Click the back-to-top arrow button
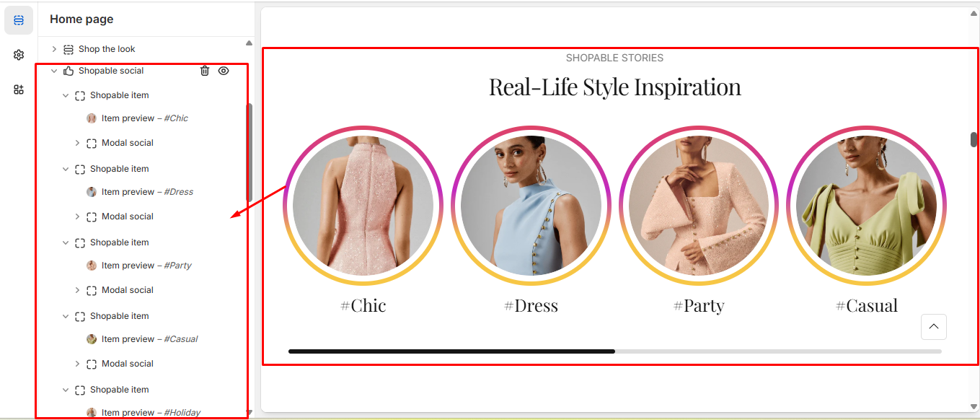 [x=934, y=327]
